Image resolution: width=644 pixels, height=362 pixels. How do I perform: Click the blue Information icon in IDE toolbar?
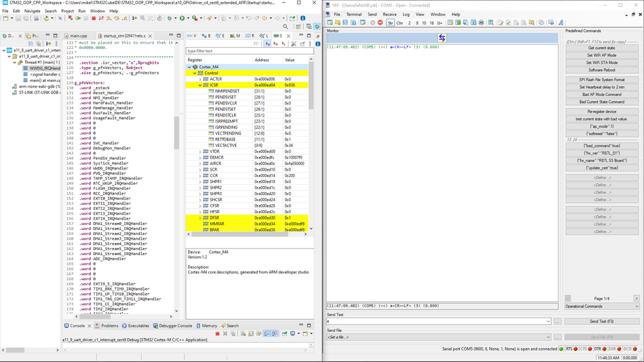(x=303, y=18)
